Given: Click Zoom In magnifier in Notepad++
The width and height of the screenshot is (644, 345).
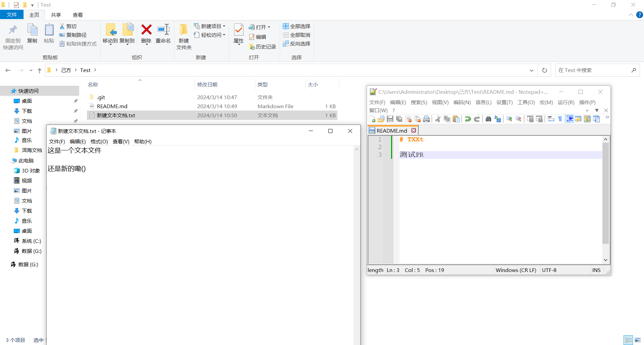Looking at the screenshot, I should click(x=509, y=119).
